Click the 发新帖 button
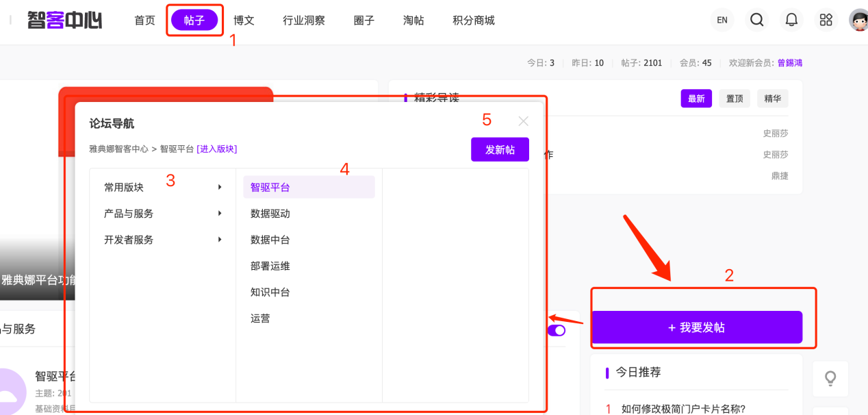The image size is (868, 415). [x=500, y=149]
